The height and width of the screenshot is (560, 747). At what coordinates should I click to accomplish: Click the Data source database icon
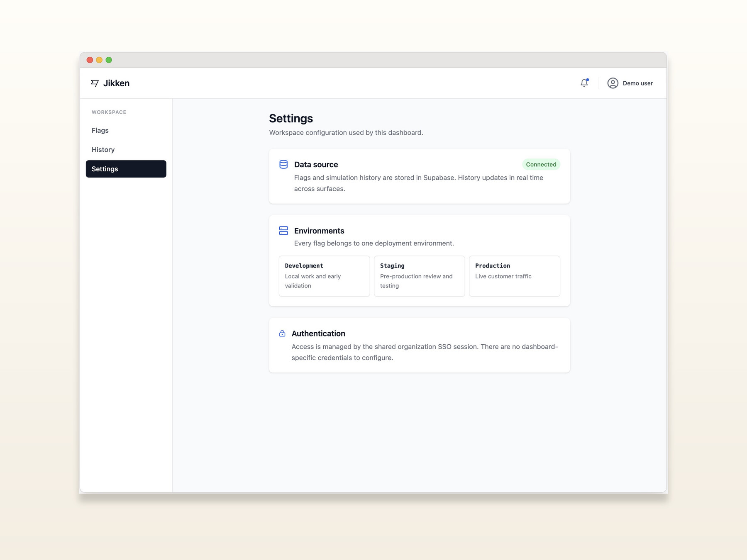tap(283, 164)
